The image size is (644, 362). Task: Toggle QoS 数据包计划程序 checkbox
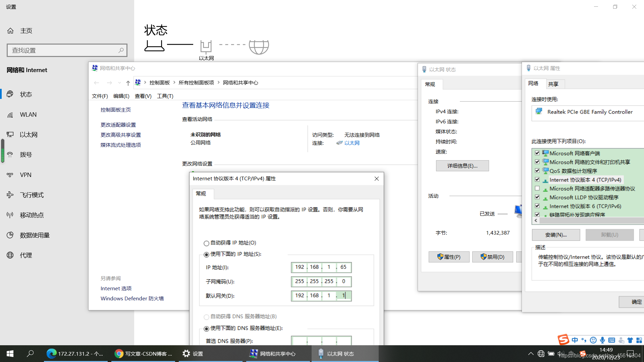537,171
